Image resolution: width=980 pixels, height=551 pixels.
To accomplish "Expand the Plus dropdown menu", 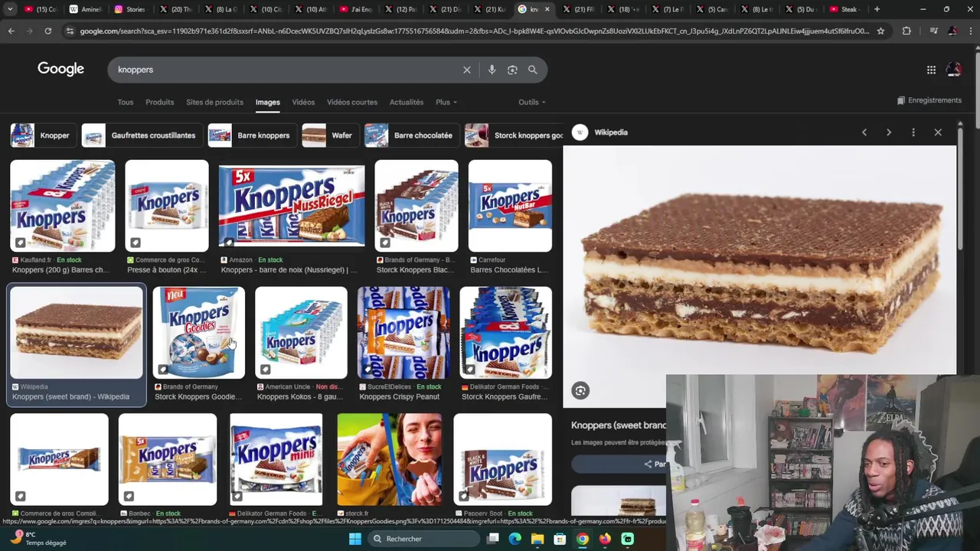I will pos(446,103).
